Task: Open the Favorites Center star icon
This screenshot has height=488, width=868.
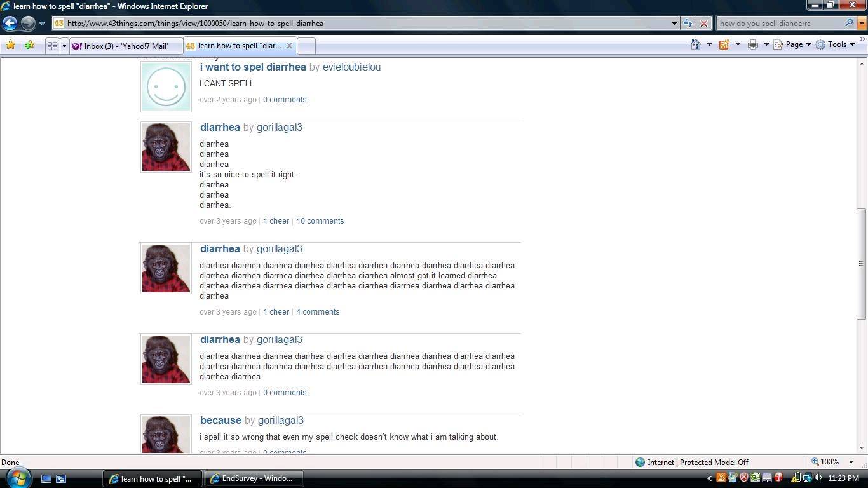Action: coord(10,45)
